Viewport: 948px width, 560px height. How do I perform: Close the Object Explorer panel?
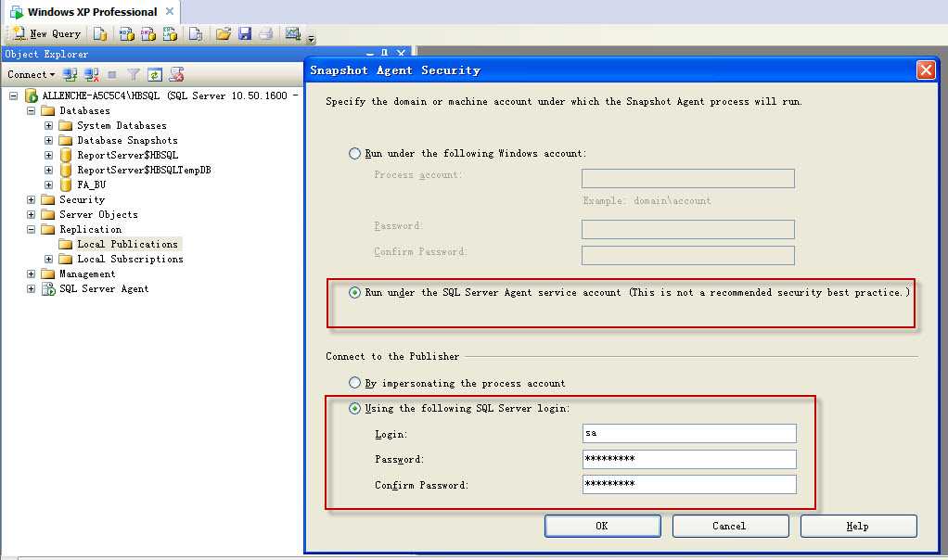400,54
